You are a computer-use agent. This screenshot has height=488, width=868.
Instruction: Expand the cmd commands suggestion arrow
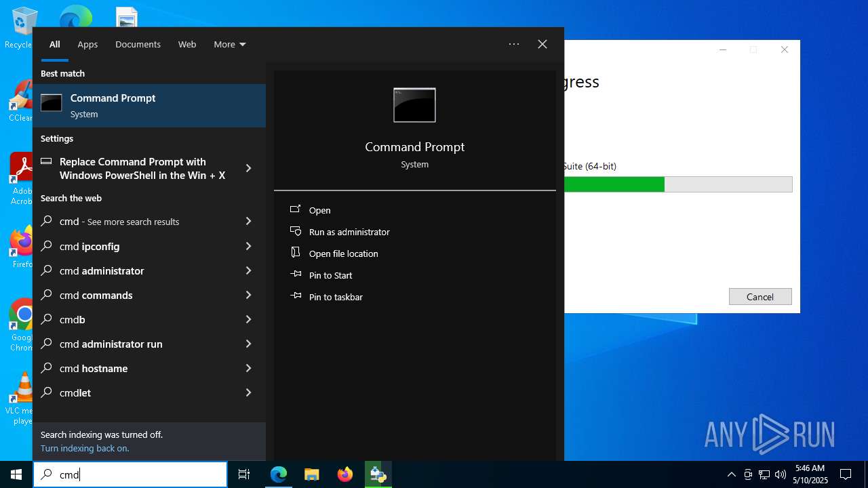pyautogui.click(x=248, y=295)
